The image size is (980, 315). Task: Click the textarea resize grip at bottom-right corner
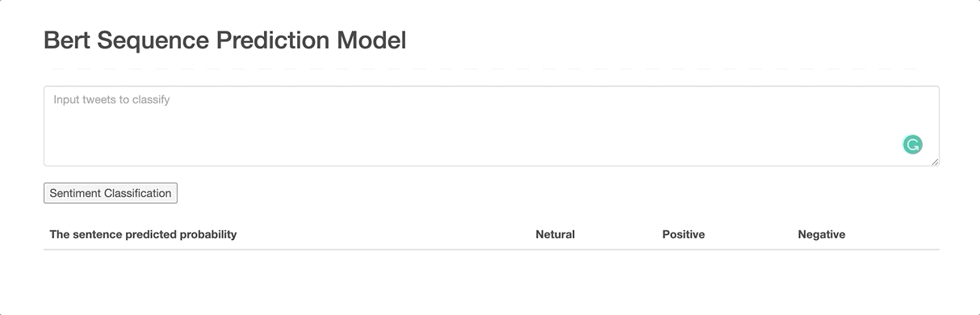(935, 162)
